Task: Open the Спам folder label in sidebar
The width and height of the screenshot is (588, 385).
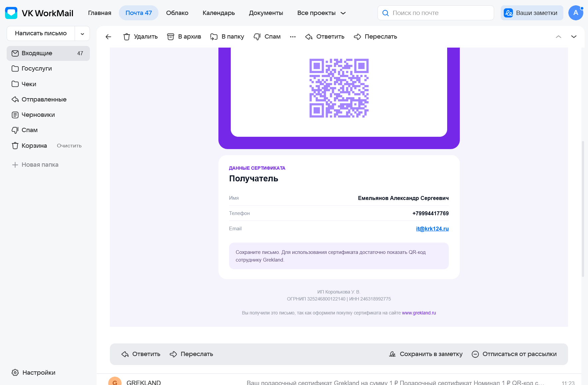Action: (x=30, y=130)
